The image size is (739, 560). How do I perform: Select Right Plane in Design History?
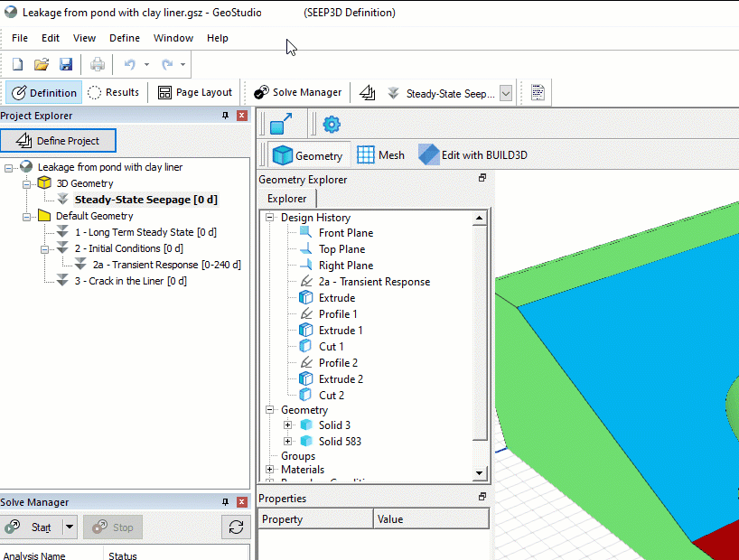tap(346, 266)
